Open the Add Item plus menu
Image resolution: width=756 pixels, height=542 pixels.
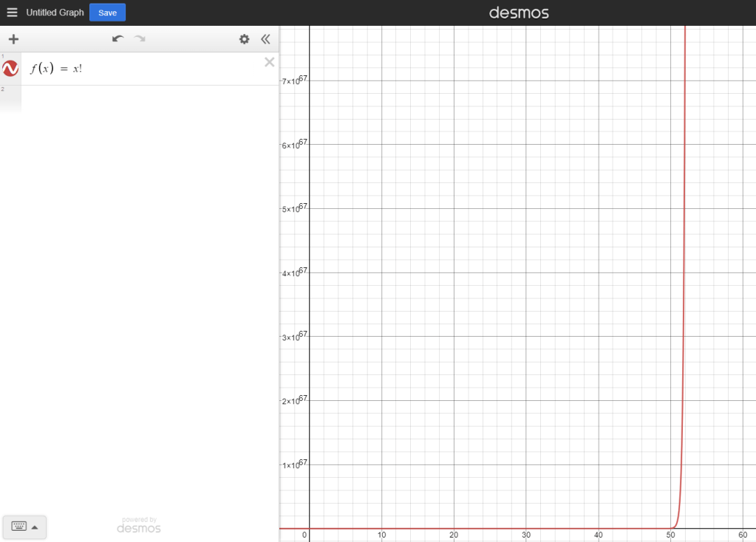tap(13, 39)
